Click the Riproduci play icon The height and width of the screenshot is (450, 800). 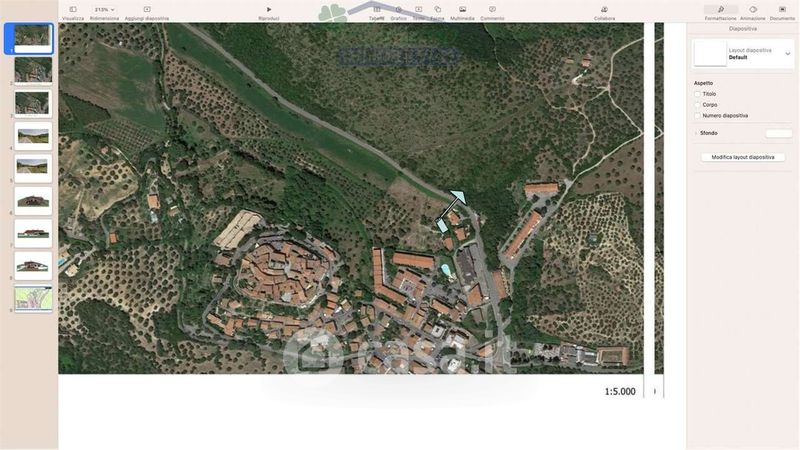(269, 9)
